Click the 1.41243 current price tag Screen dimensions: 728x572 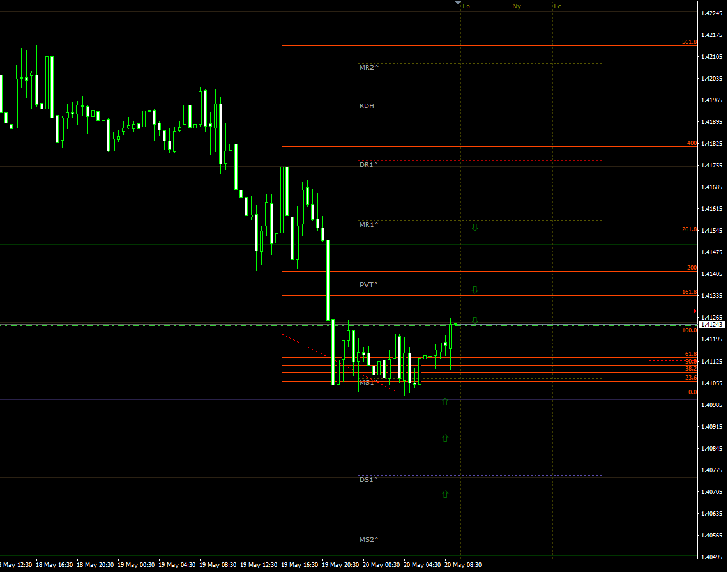pyautogui.click(x=711, y=325)
